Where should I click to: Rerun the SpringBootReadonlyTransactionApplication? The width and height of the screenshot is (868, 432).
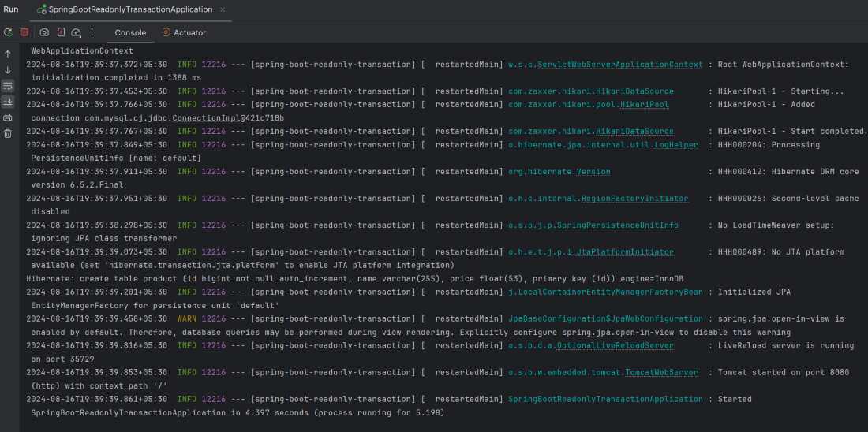pyautogui.click(x=8, y=32)
